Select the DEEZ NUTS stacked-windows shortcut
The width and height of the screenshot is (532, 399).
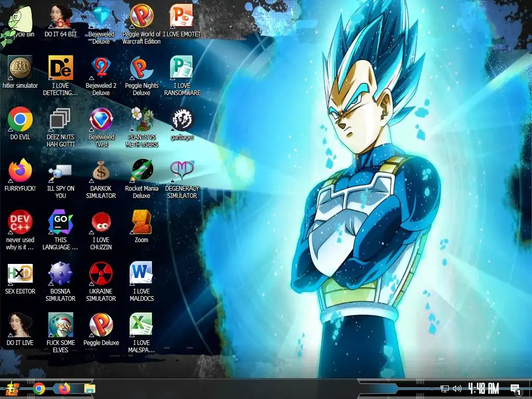pos(61,119)
